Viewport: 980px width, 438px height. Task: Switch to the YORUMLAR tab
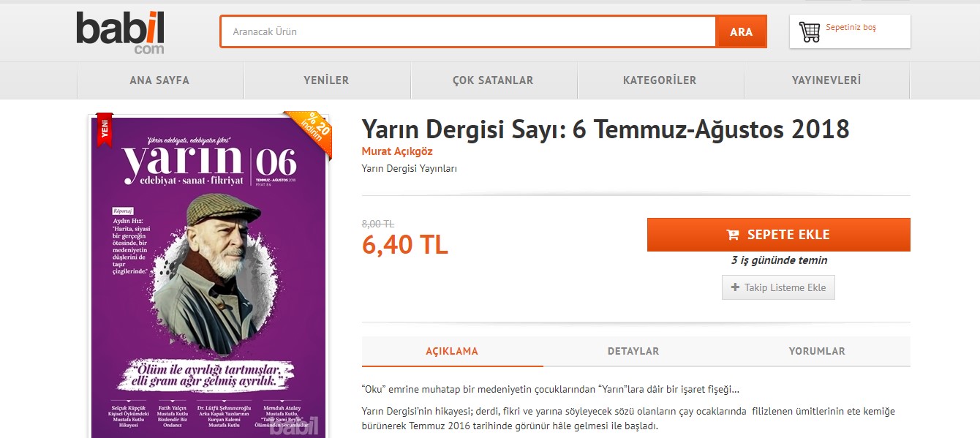coord(817,351)
